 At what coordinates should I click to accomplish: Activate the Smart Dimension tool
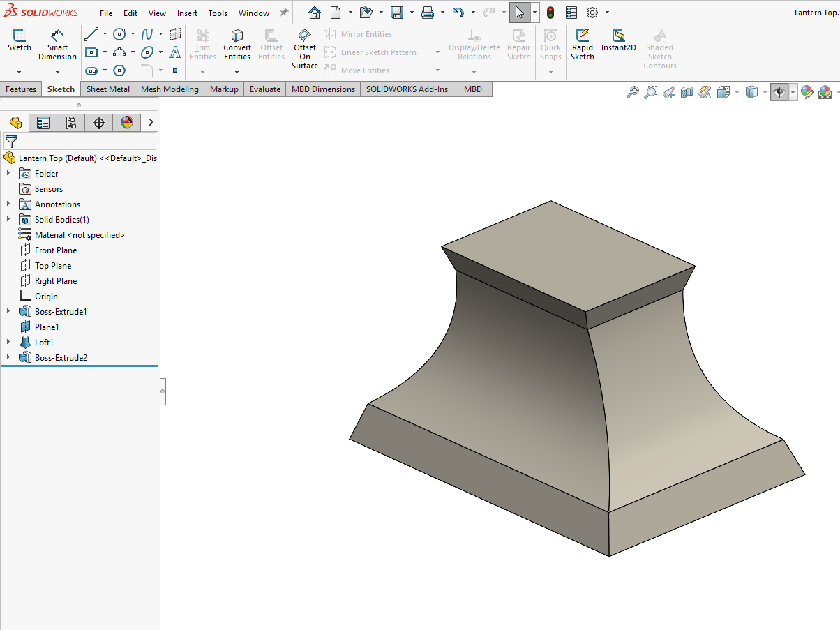[57, 45]
